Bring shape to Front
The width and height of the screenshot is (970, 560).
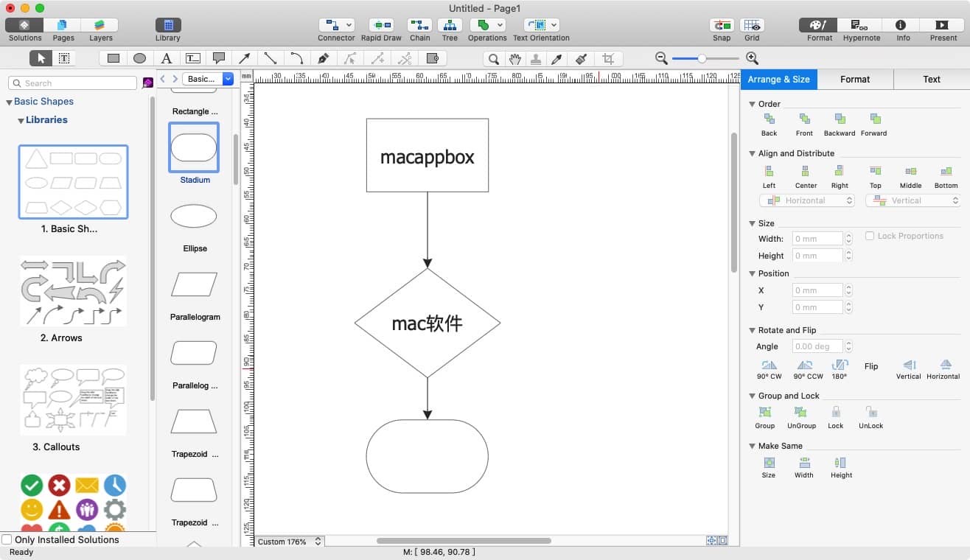click(804, 125)
